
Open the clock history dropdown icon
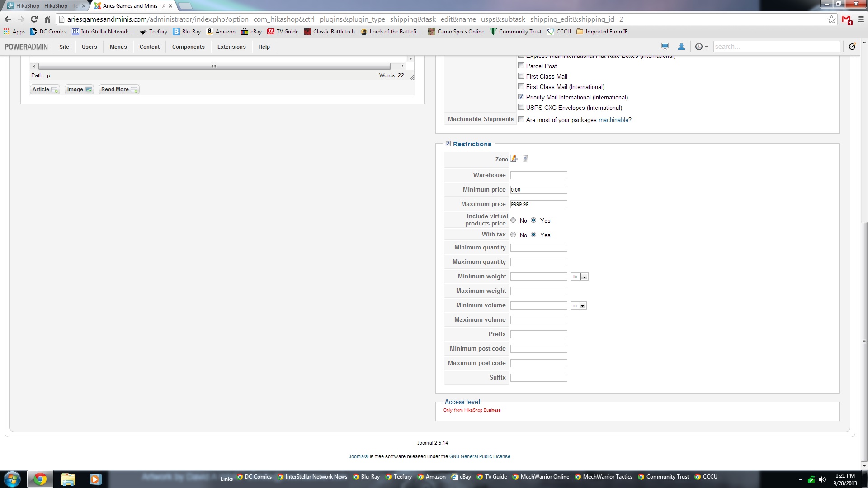701,47
